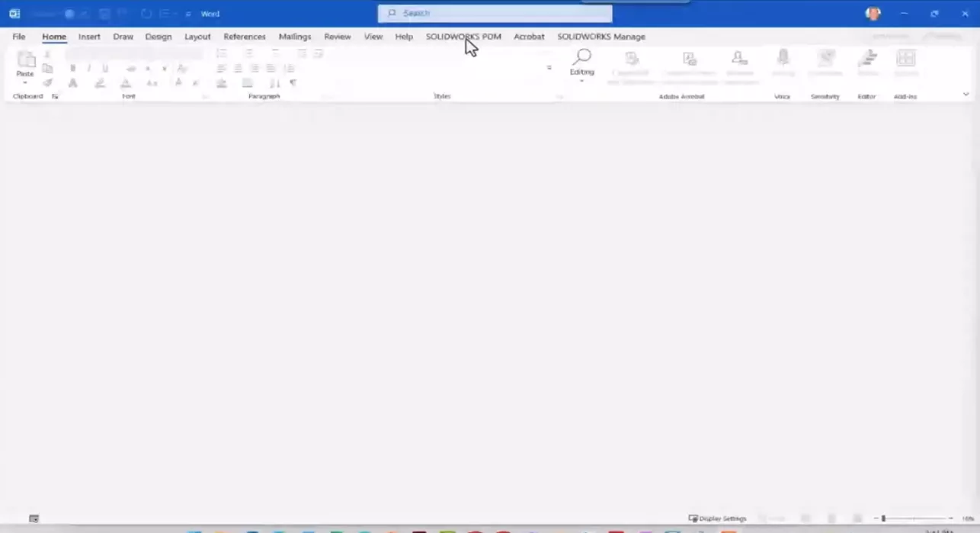This screenshot has height=533, width=980.
Task: Expand the Paste dropdown arrow
Action: (x=25, y=82)
